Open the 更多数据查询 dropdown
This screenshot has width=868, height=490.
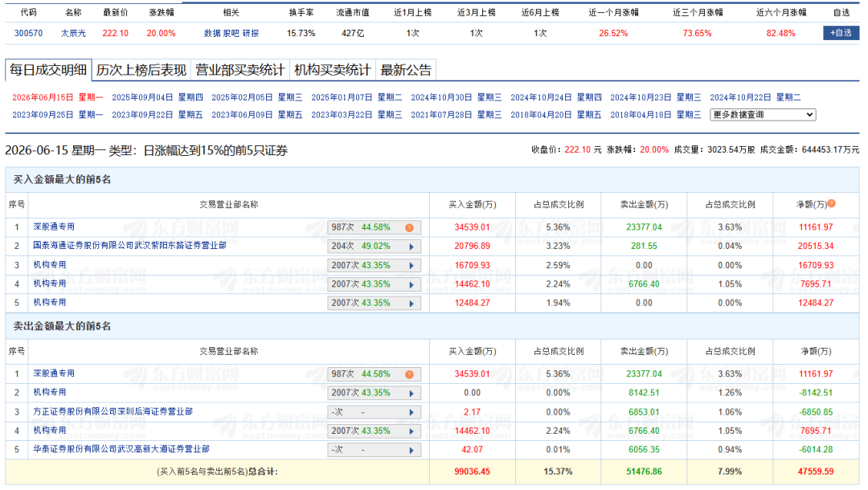[x=762, y=115]
